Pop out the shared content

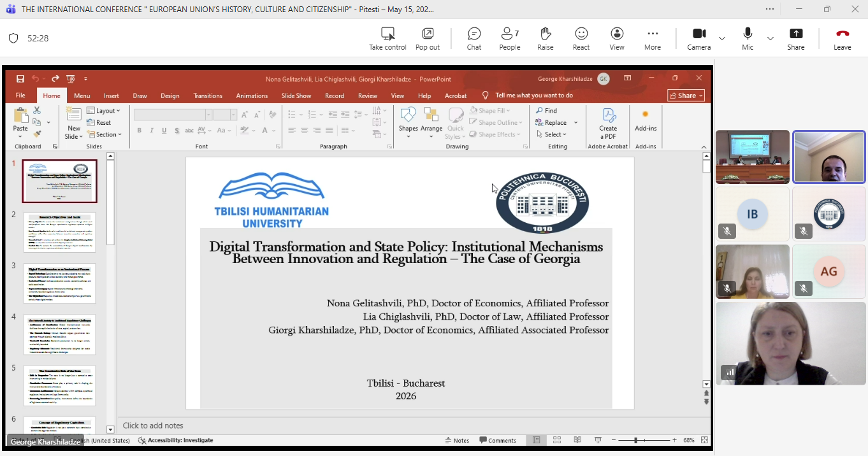coord(428,38)
